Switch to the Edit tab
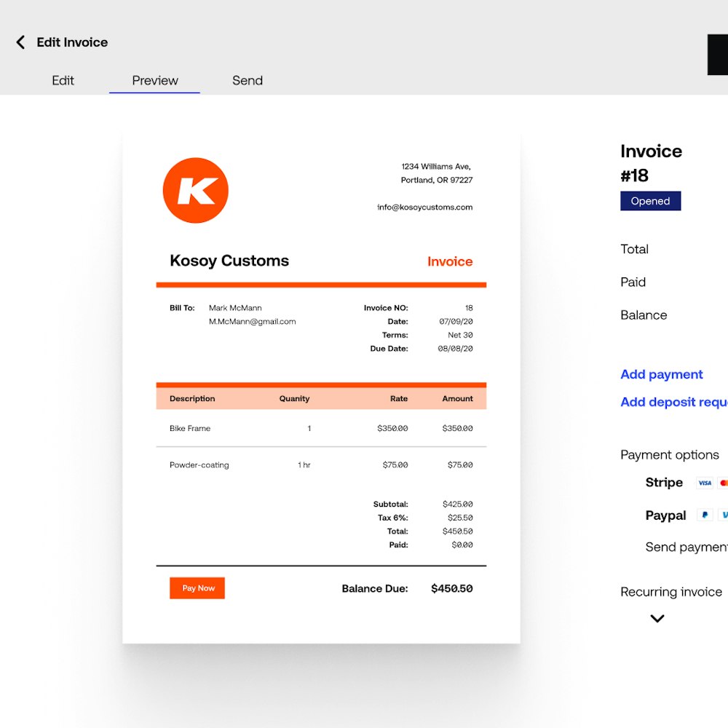This screenshot has width=728, height=728. click(63, 81)
